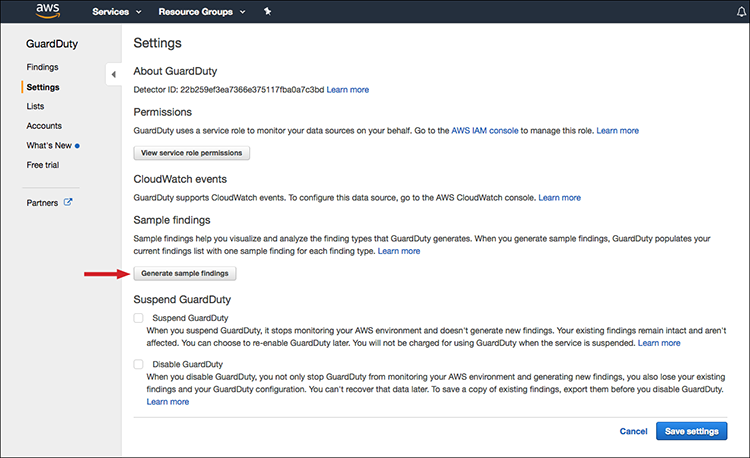Open Free trial in sidebar

tap(43, 165)
